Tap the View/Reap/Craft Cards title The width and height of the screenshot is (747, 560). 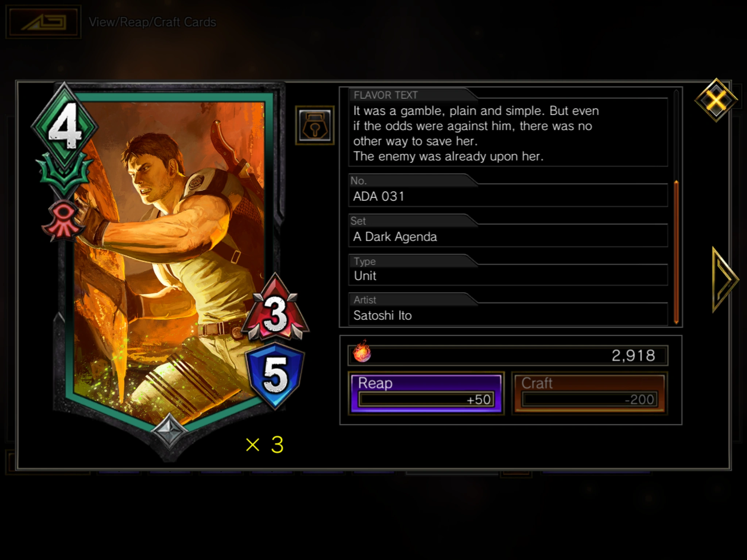tap(152, 22)
